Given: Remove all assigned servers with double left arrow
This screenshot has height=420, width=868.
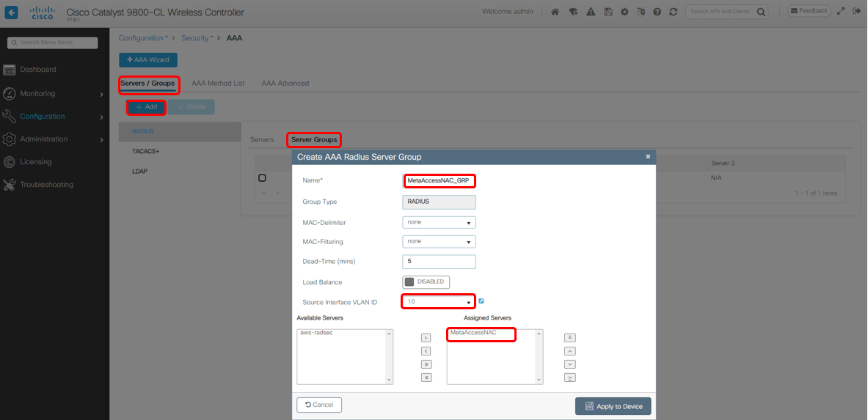Looking at the screenshot, I should point(426,377).
